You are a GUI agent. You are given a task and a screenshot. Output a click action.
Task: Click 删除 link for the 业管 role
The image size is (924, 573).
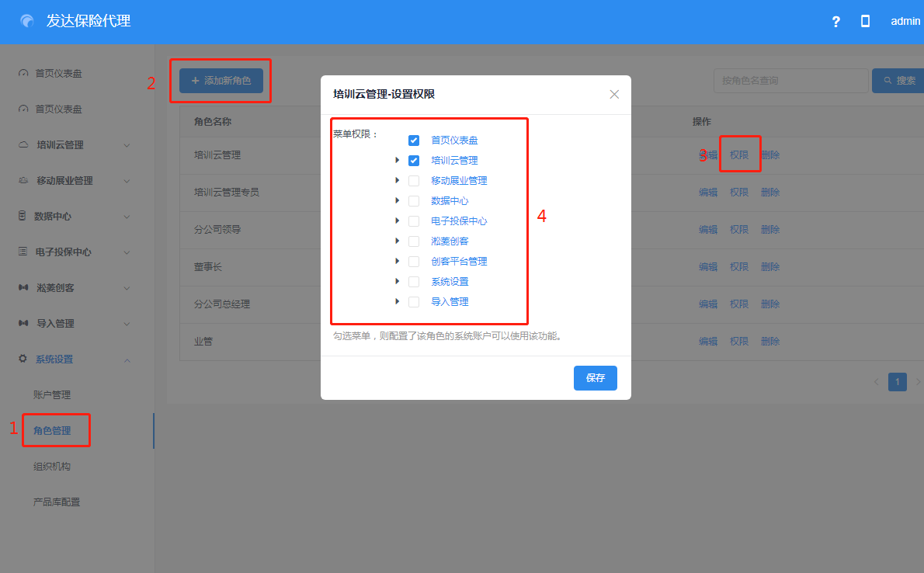click(x=770, y=341)
